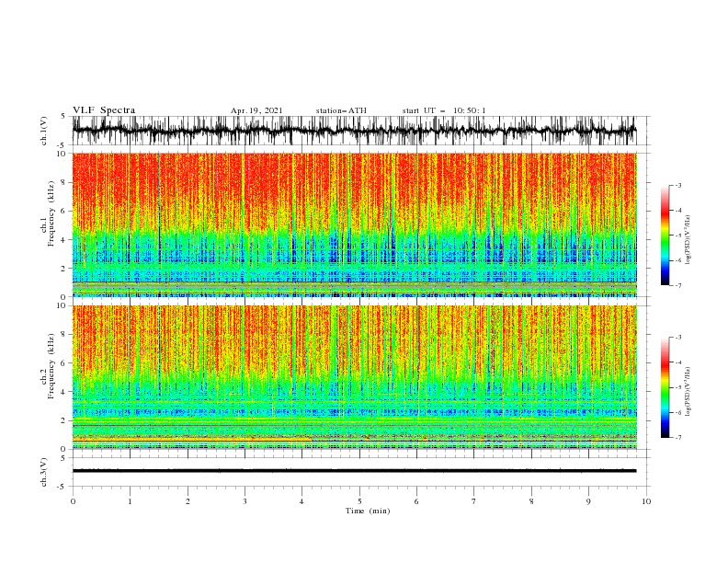Click the "ch.1(V)" waveform axis label

[x=44, y=131]
